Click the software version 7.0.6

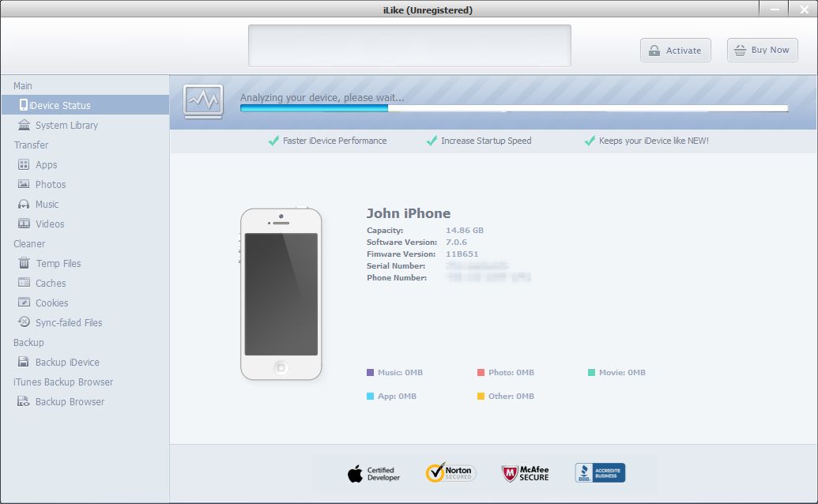[456, 243]
